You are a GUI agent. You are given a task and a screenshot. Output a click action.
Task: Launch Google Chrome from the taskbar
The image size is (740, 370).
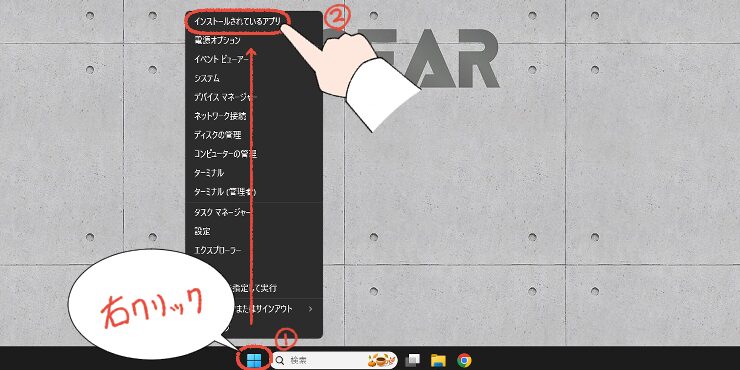pyautogui.click(x=464, y=361)
